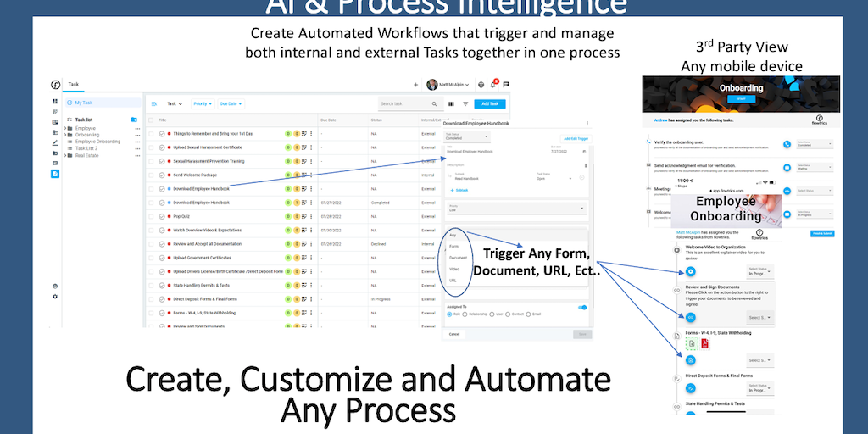The image size is (868, 434).
Task: Click the calendar icon beside 7/27/2022 due date
Action: pos(584,151)
